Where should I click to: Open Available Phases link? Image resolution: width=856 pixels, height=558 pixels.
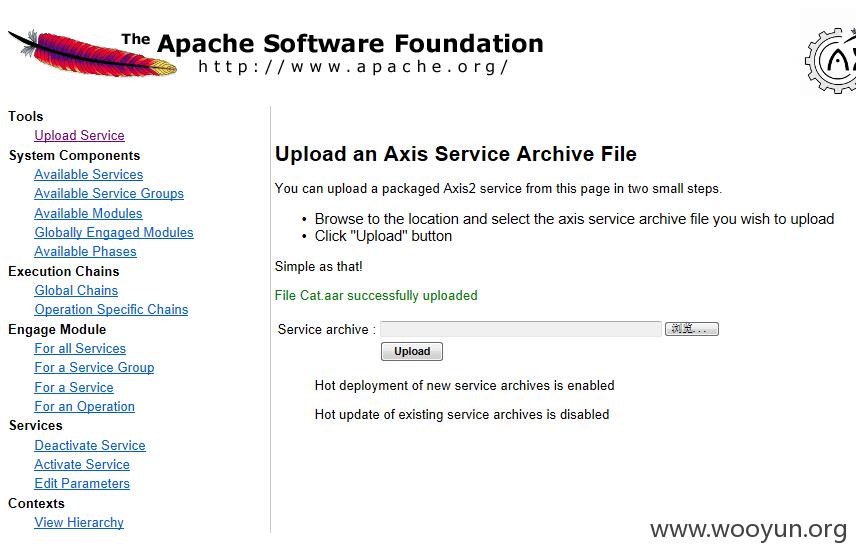click(x=85, y=251)
